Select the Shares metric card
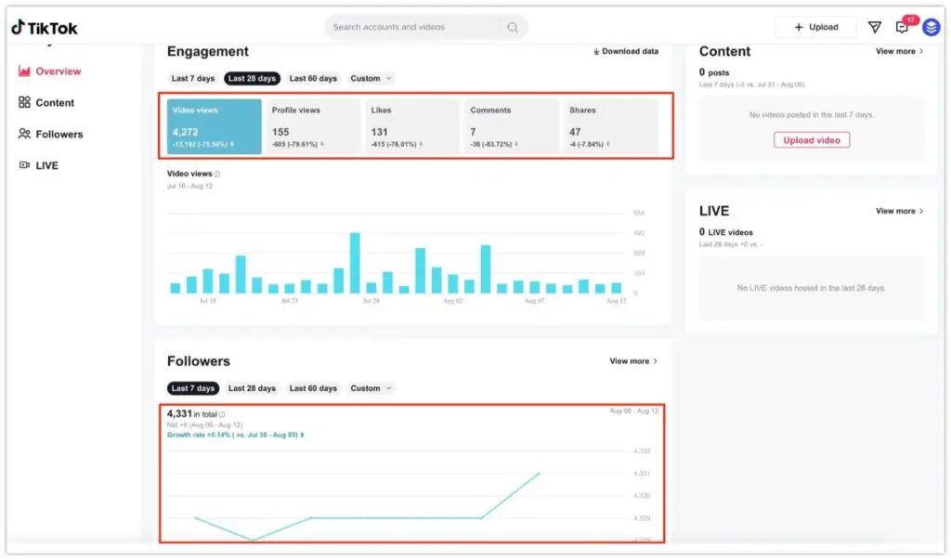The width and height of the screenshot is (951, 560). point(611,126)
